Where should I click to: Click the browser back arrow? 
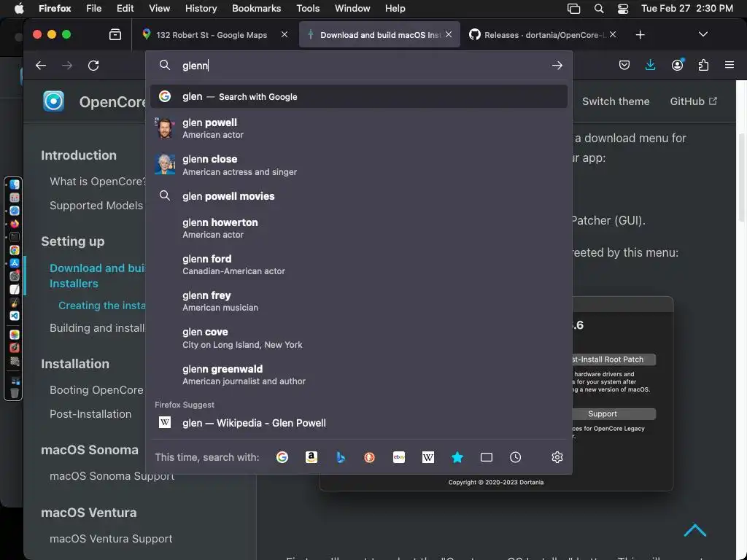click(x=41, y=65)
